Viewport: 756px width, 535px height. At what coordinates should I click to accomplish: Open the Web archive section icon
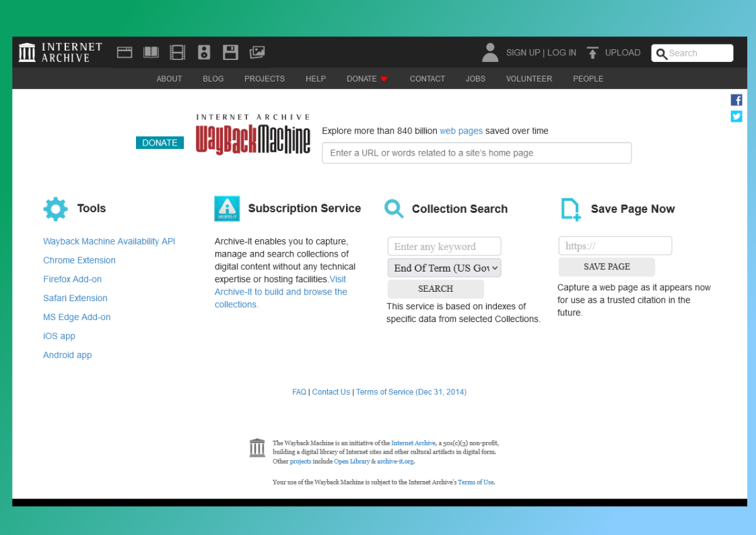(x=124, y=52)
